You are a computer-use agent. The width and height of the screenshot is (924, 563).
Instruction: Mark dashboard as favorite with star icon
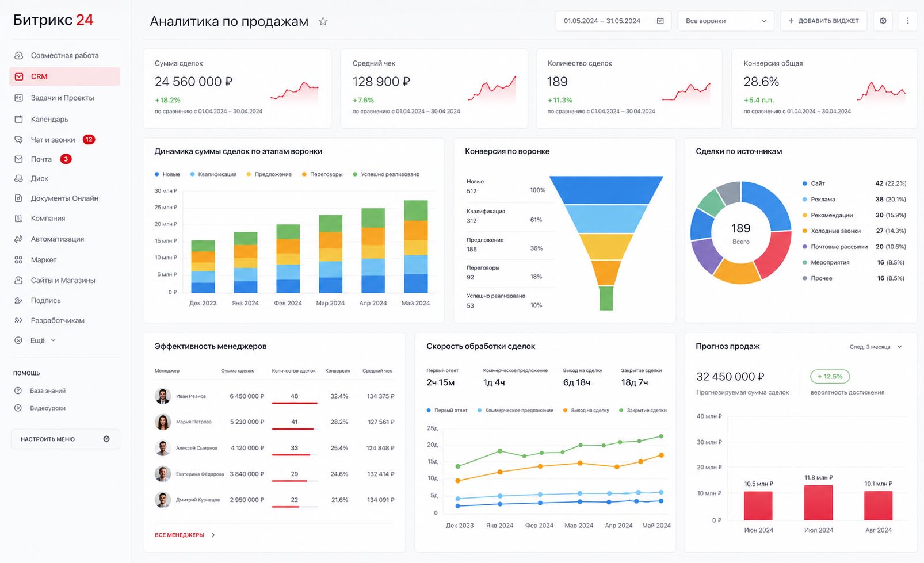323,21
